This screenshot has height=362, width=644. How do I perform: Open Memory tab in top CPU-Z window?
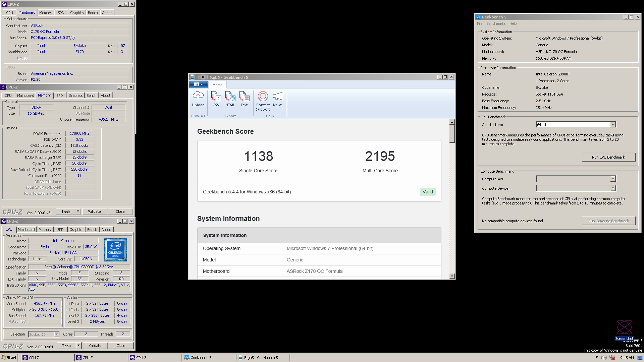coord(46,13)
